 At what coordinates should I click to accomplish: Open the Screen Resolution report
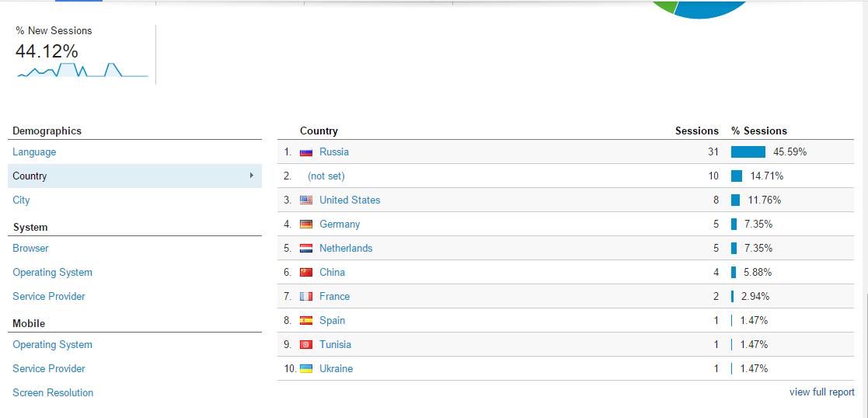coord(53,392)
